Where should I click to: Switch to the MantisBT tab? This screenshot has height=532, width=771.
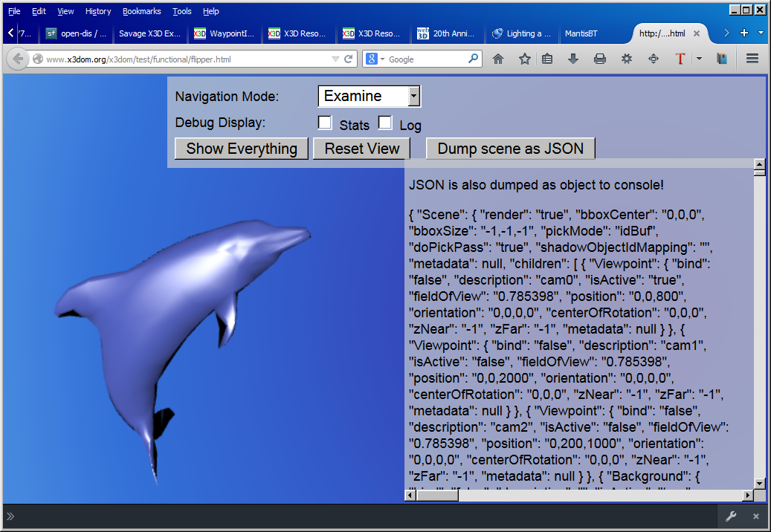(x=581, y=33)
